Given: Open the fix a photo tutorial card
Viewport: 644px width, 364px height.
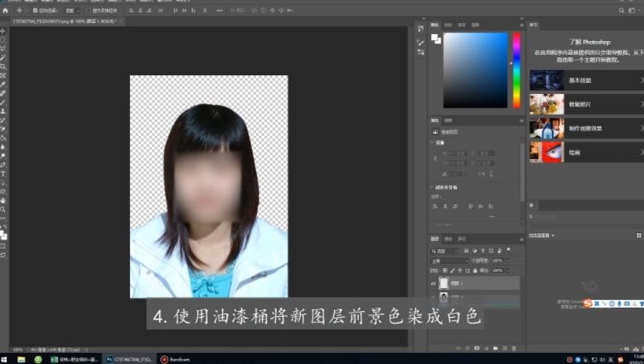Looking at the screenshot, I should [x=587, y=104].
